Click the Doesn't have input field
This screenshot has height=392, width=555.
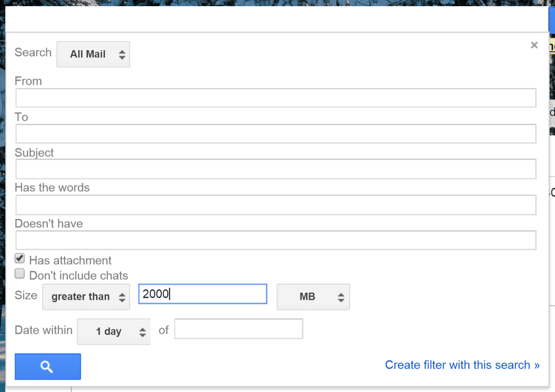(275, 240)
